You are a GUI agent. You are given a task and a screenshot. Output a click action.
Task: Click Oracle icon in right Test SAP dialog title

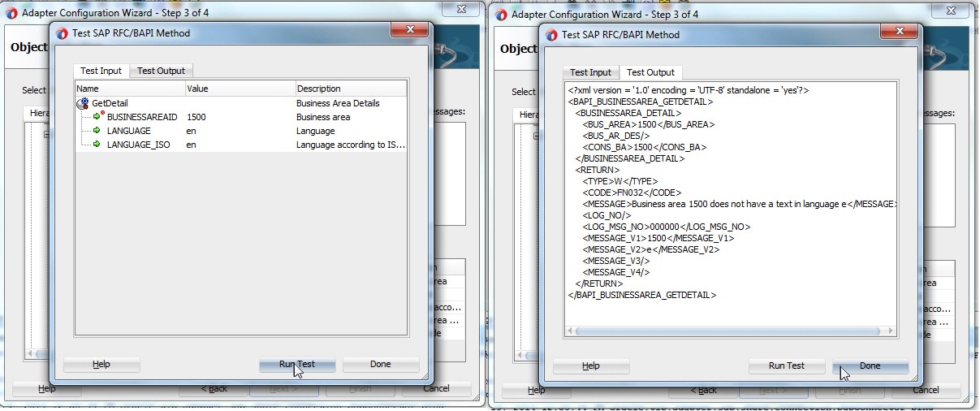click(553, 35)
